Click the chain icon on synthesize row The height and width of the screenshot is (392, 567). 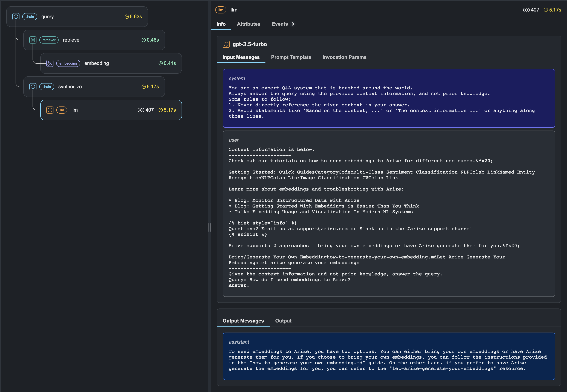click(x=33, y=87)
